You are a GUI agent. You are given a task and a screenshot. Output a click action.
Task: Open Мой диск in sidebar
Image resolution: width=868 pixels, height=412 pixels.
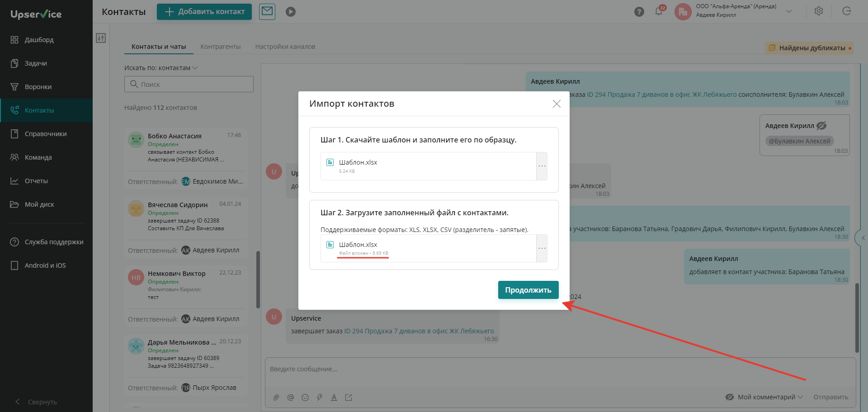pos(46,204)
